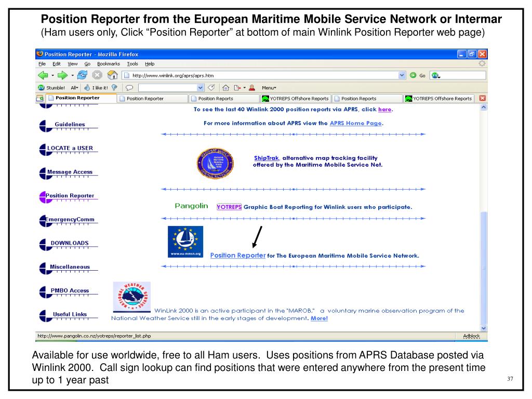Click the 'here' link for APRS reports
The width and height of the screenshot is (532, 399).
coord(385,109)
